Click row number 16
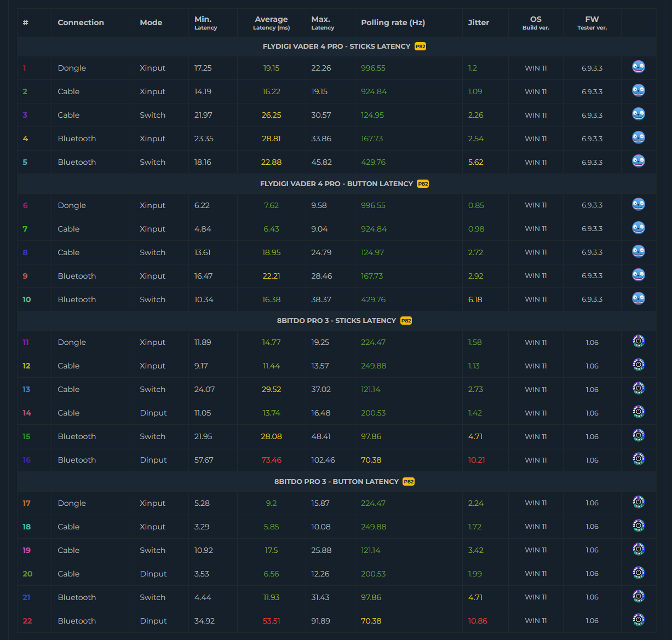672x640 pixels. point(26,460)
